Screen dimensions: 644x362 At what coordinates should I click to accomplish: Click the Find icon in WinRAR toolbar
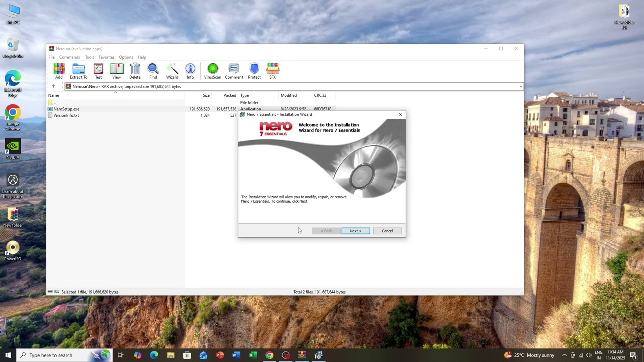click(x=153, y=71)
